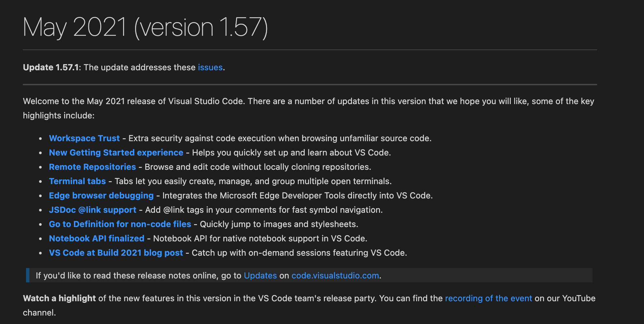The image size is (644, 324).
Task: Open the issues link for Update 1.57.1
Action: click(x=210, y=67)
